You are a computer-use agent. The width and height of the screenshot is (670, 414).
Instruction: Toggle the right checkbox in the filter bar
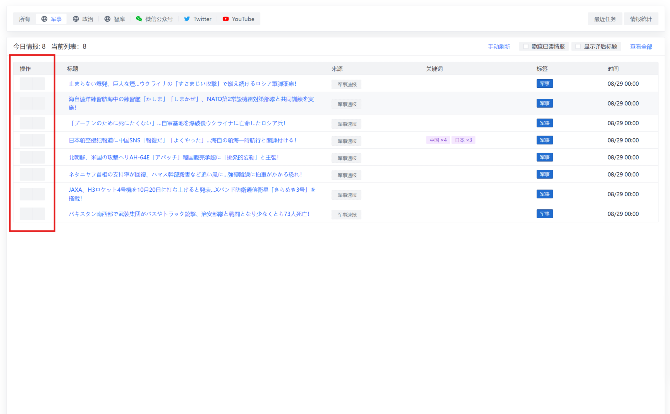[577, 46]
